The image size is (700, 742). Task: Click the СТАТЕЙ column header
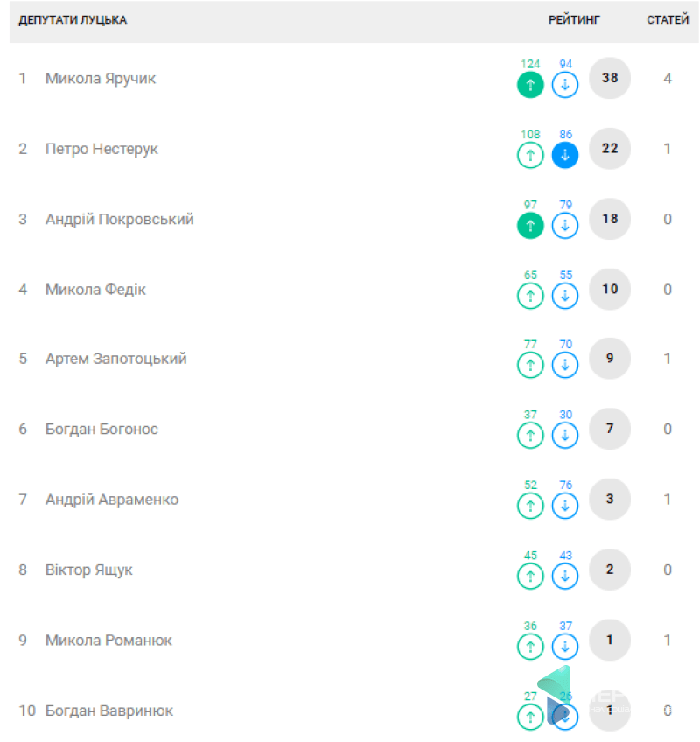pyautogui.click(x=668, y=20)
